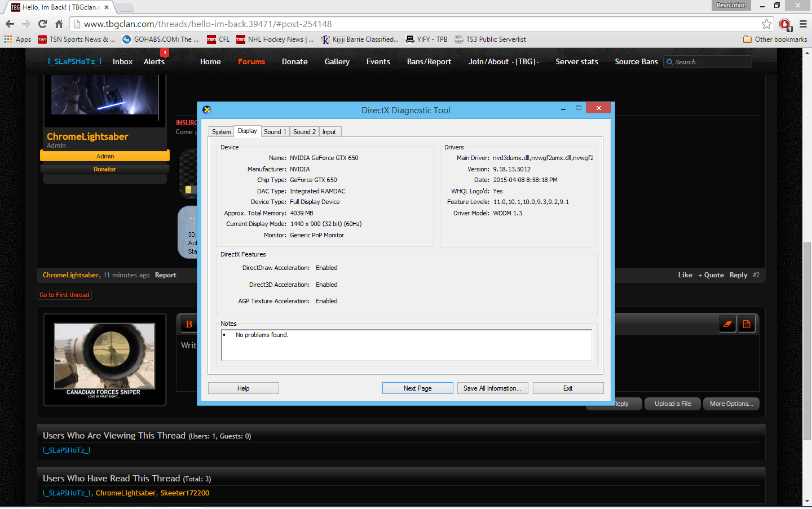Select the Display tab in DirectX tool
Screen dimensions: 812x509
tap(247, 131)
